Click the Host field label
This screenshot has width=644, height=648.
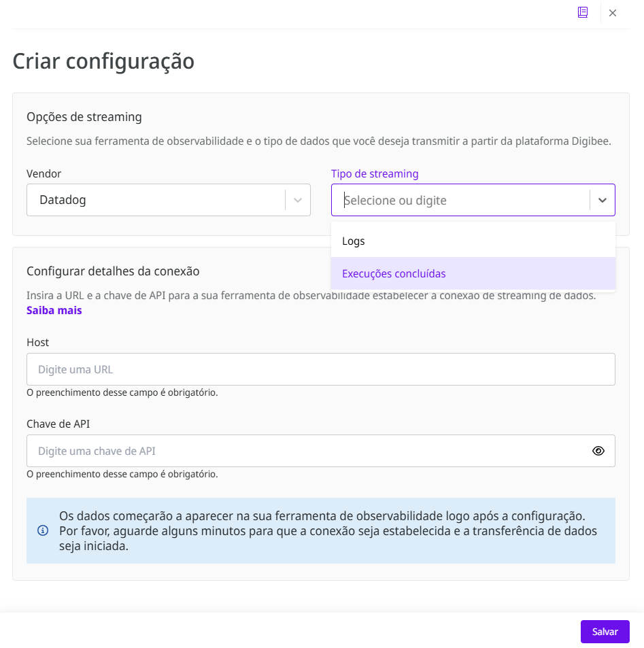[37, 342]
